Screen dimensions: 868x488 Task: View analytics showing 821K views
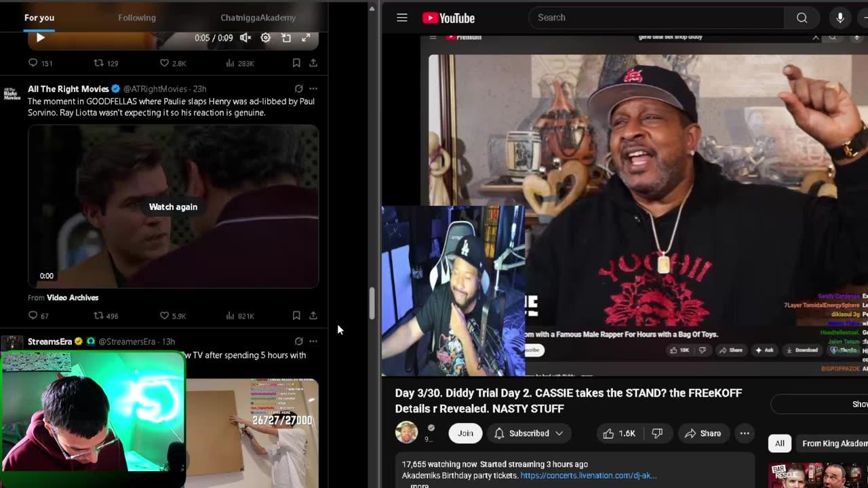point(239,316)
